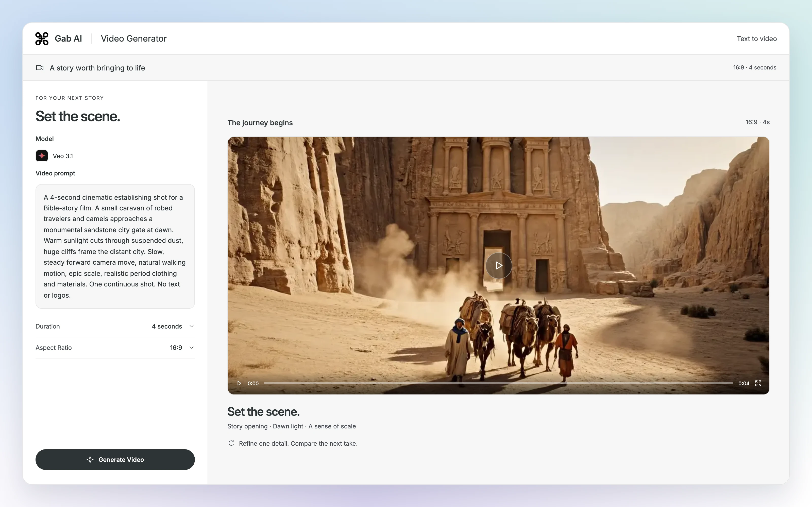Open the Text to video menu item
Viewport: 812px width, 507px height.
(757, 39)
